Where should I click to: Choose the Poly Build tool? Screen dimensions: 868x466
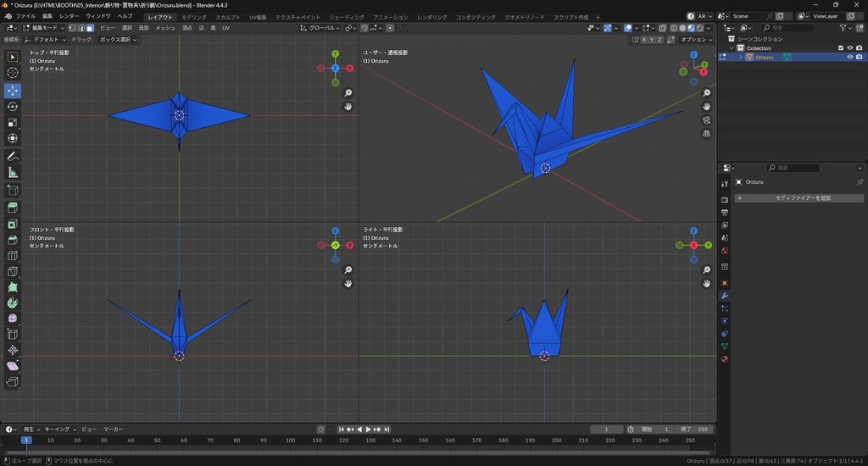(12, 287)
